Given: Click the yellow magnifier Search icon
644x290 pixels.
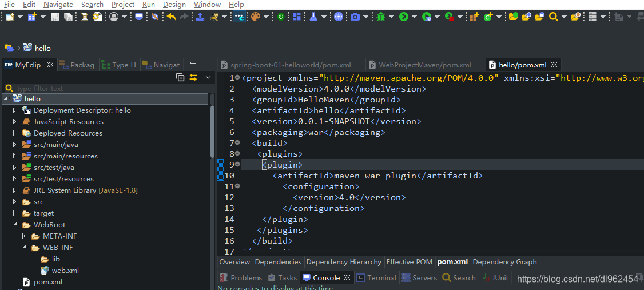Looking at the screenshot, I should click(553, 17).
